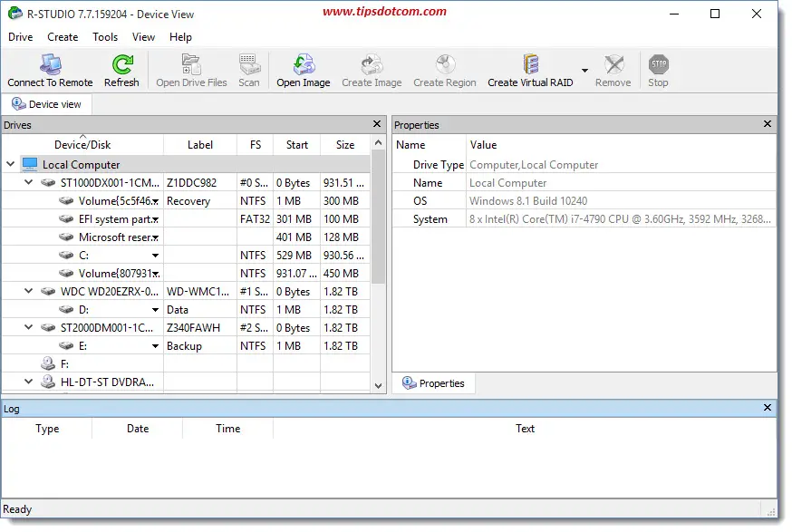Screen dimensions: 792x532
Task: Collapse the Local Computer tree node
Action: [11, 164]
